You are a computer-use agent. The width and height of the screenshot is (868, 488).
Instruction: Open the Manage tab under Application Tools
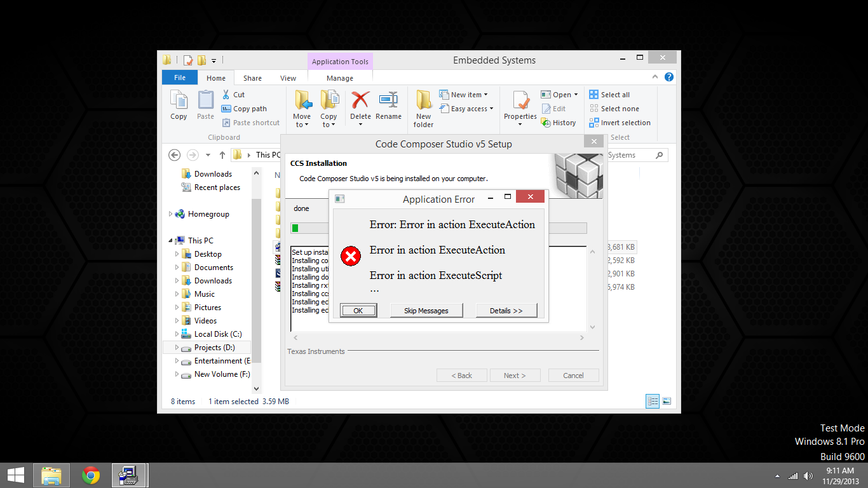click(340, 78)
